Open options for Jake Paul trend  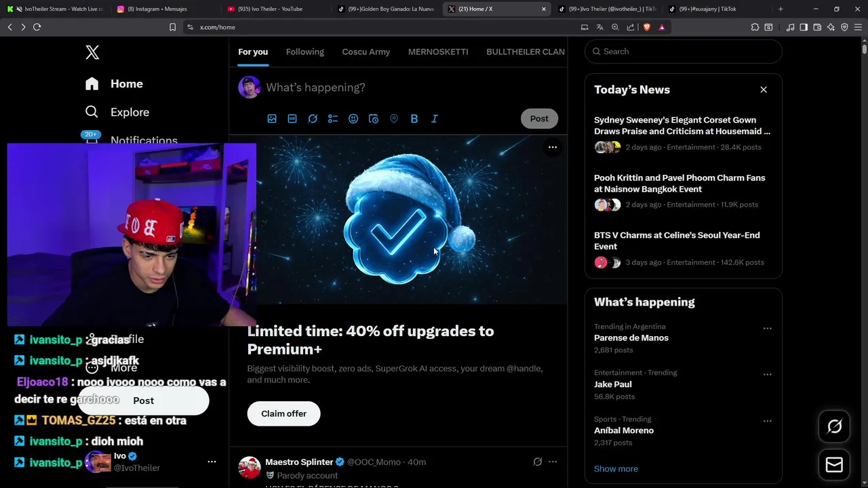point(767,374)
